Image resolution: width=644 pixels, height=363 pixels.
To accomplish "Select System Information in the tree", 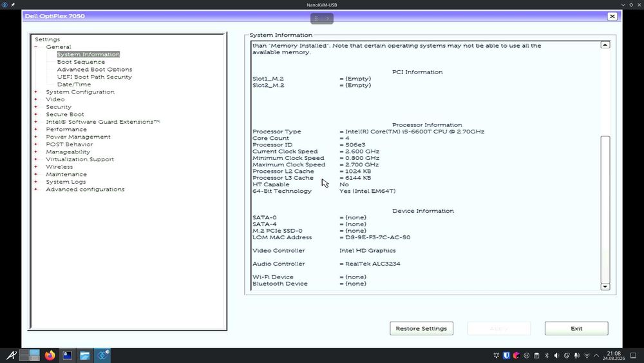I will click(88, 54).
